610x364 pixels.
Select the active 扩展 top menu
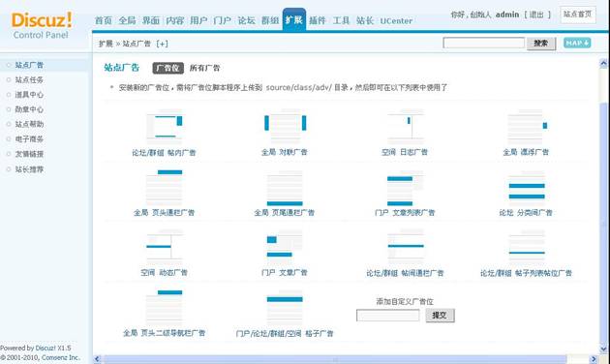coord(294,19)
